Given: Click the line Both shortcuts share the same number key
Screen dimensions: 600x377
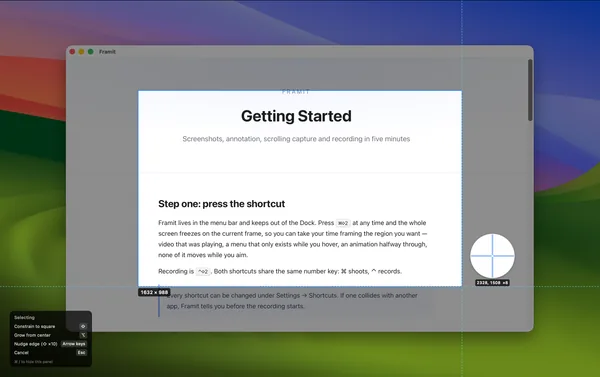Looking at the screenshot, I should [x=308, y=271].
